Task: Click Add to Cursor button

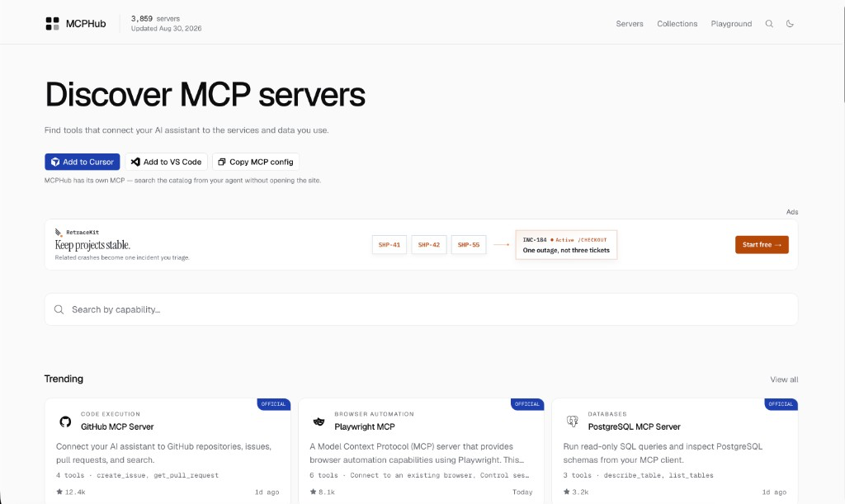Action: (83, 162)
